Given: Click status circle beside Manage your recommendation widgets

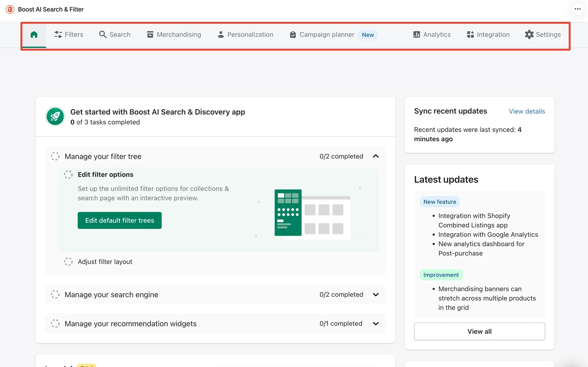Looking at the screenshot, I should click(x=55, y=324).
